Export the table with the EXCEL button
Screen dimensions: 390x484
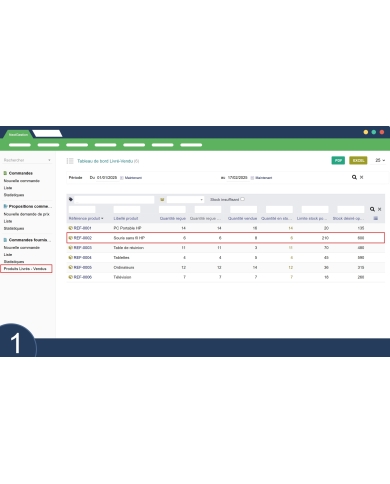pos(358,160)
